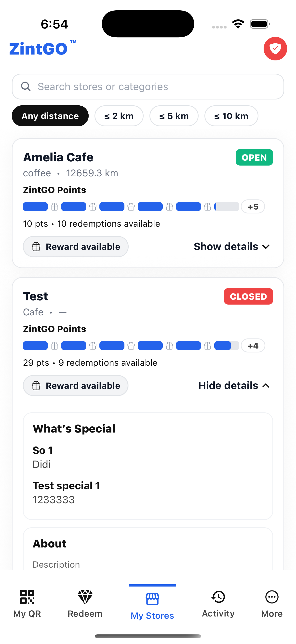Expand Show details for Amelia Cafe
The image size is (296, 644).
click(x=231, y=247)
